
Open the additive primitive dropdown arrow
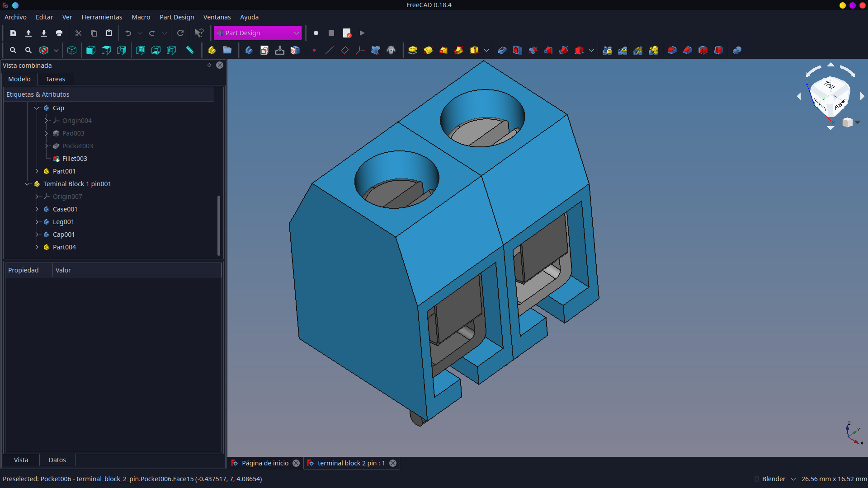[486, 50]
